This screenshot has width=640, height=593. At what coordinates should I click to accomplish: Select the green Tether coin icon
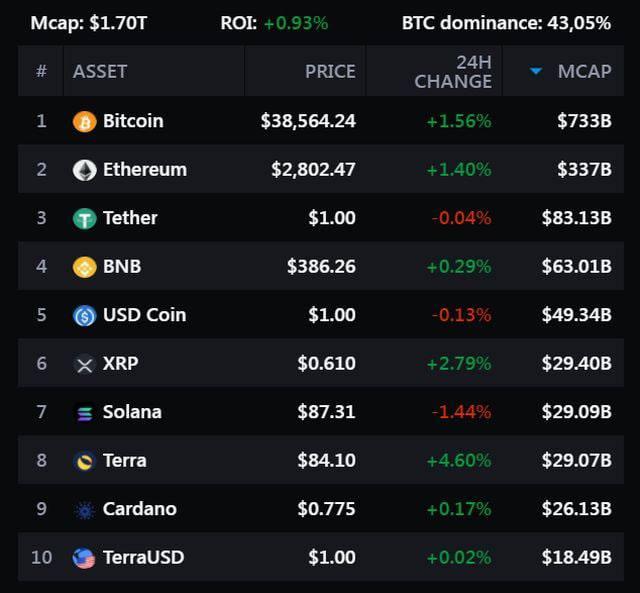coord(84,218)
